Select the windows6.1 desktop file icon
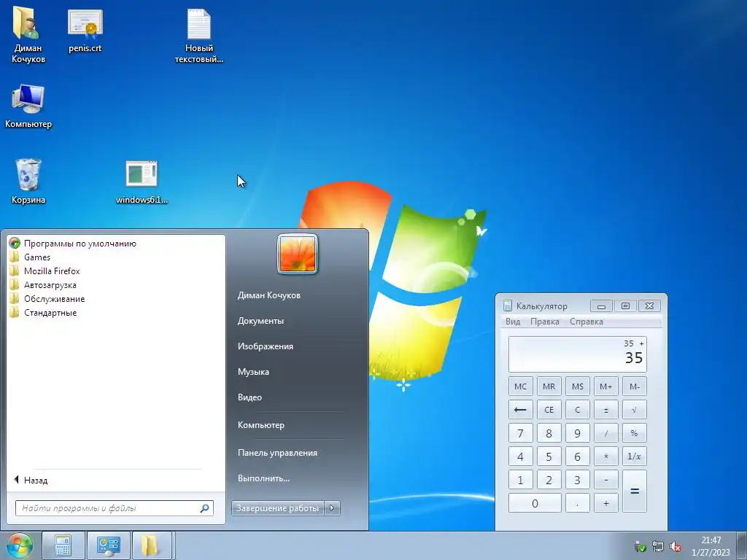747x560 pixels. pyautogui.click(x=142, y=182)
